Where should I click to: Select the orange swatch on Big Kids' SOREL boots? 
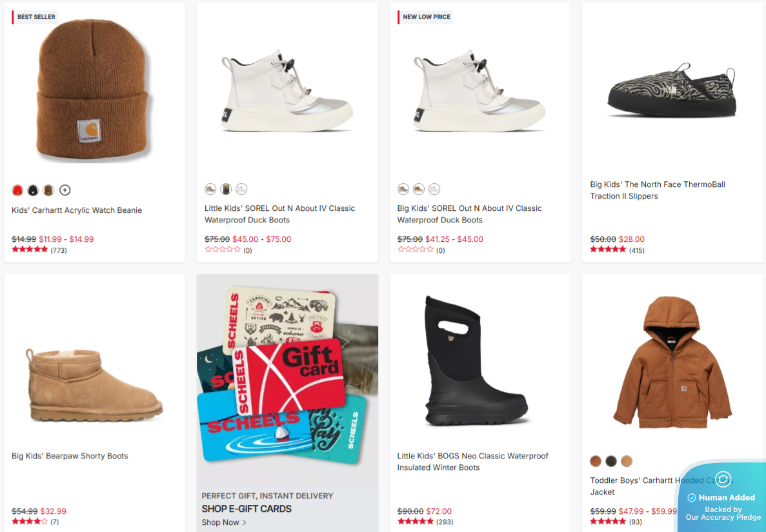coord(418,189)
